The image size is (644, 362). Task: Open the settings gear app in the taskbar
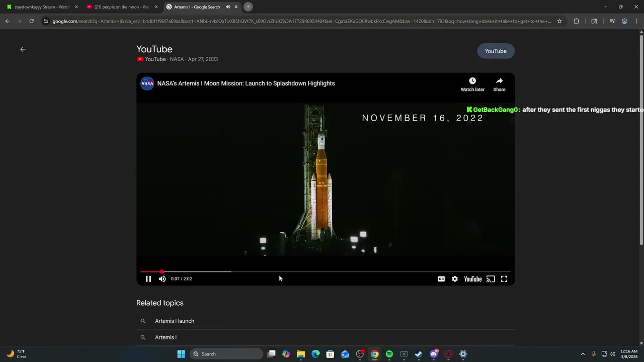[463, 354]
